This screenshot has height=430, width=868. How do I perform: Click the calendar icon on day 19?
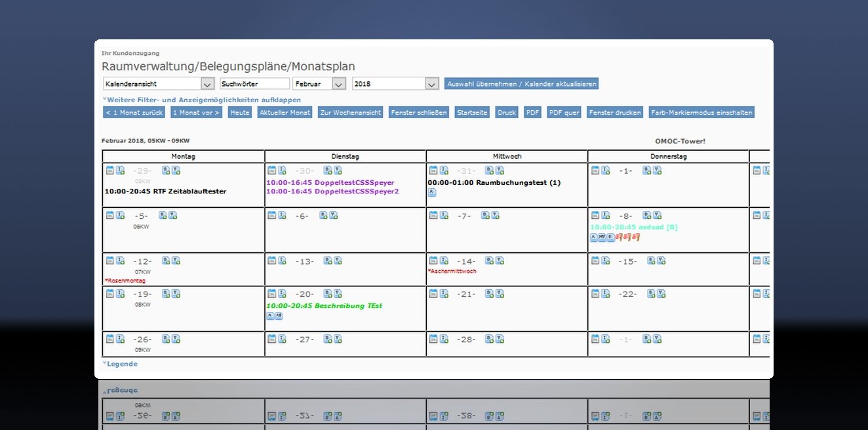tap(110, 294)
